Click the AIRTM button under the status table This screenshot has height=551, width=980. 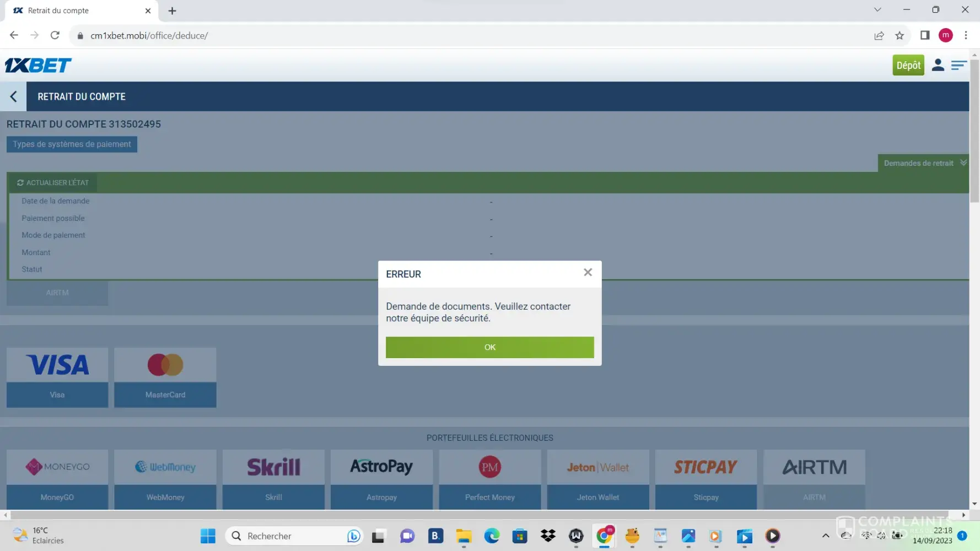[57, 293]
